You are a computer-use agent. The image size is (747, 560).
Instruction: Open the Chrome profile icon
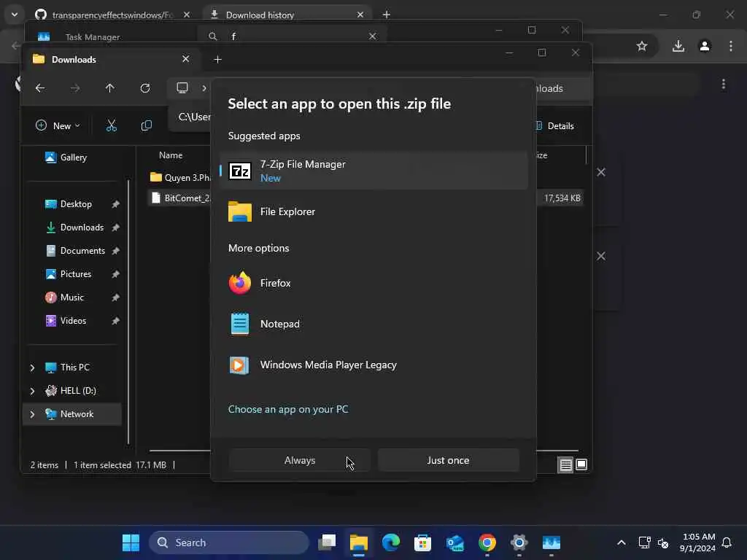[x=705, y=46]
